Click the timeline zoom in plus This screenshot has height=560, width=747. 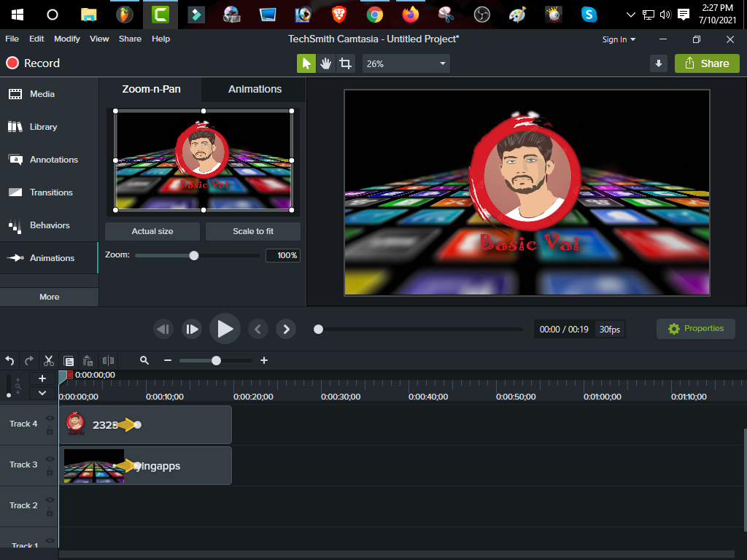click(x=264, y=360)
